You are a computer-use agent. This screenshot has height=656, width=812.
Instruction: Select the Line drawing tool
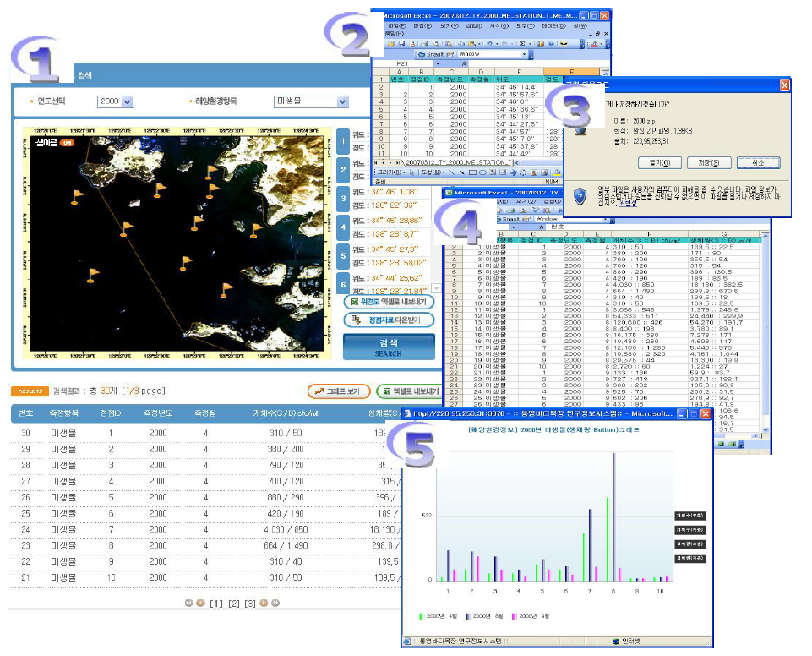tap(451, 172)
